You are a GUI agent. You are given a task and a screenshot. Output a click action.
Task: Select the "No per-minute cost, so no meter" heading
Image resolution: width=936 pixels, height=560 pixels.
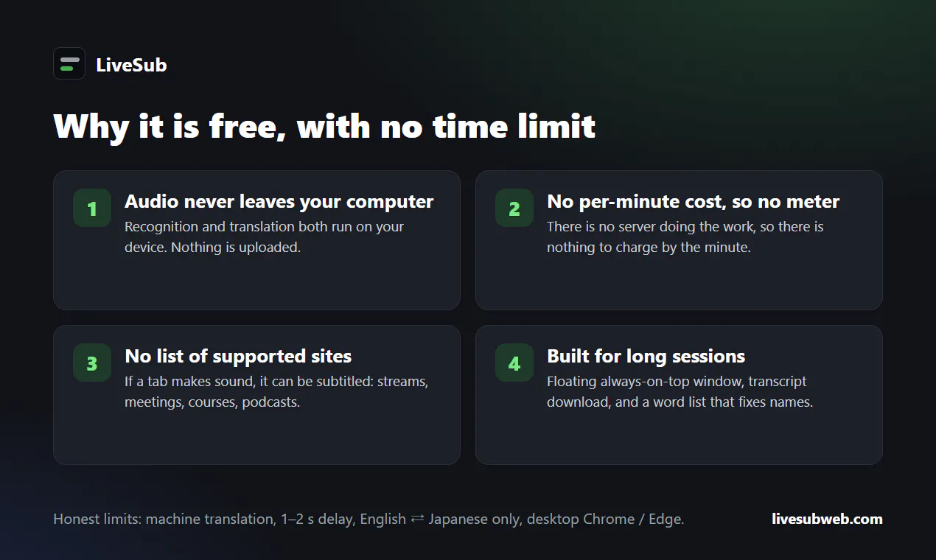[x=694, y=201]
